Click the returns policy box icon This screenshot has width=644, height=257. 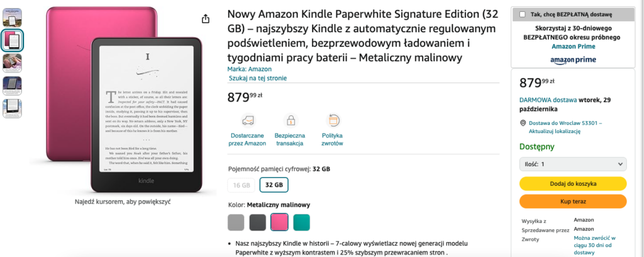pos(333,120)
